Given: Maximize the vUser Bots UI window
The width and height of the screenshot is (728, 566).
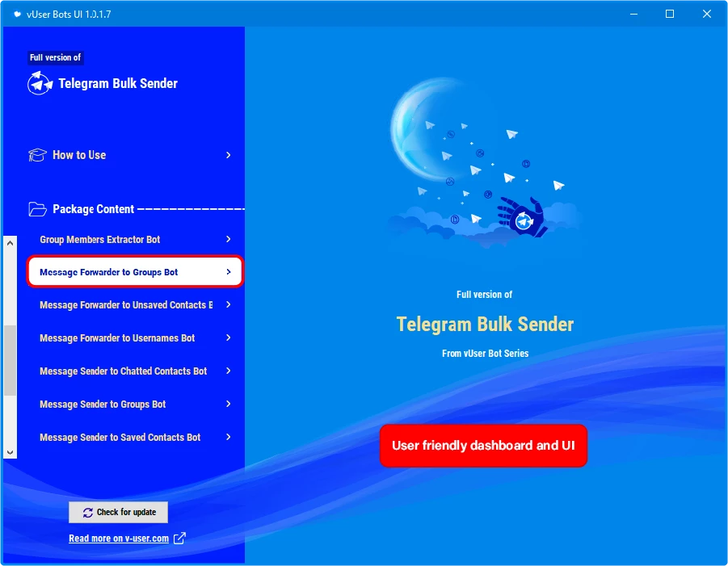Looking at the screenshot, I should [670, 14].
